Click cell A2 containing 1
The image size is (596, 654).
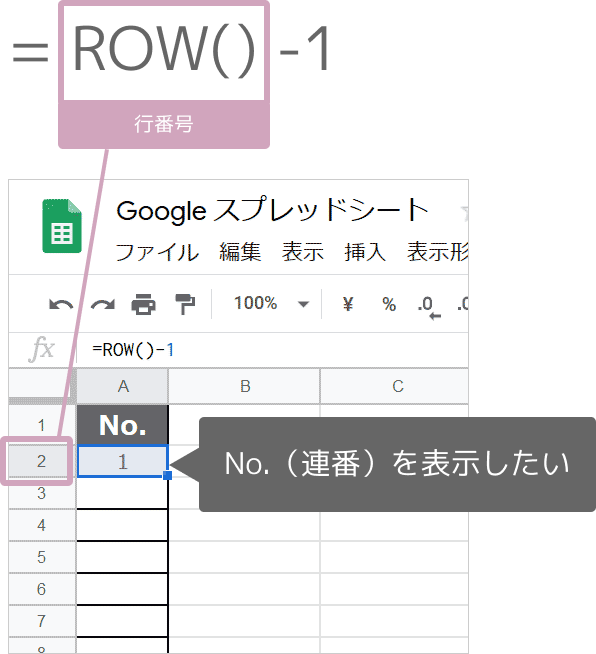pos(123,461)
